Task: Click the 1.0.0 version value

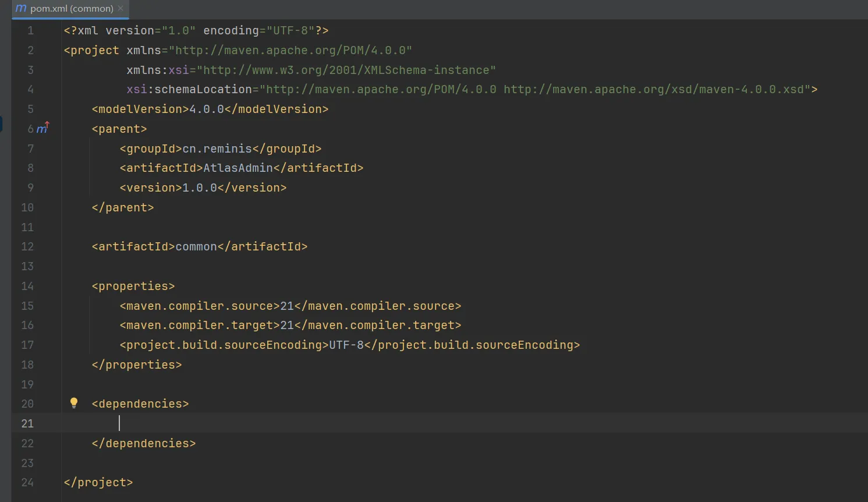Action: 200,188
